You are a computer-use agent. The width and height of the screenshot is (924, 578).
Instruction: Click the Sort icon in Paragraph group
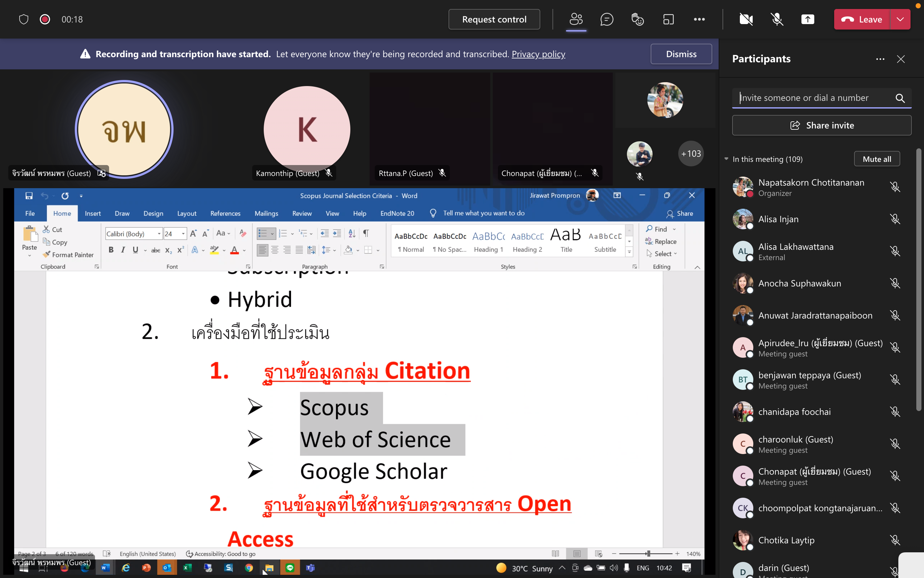[352, 233]
